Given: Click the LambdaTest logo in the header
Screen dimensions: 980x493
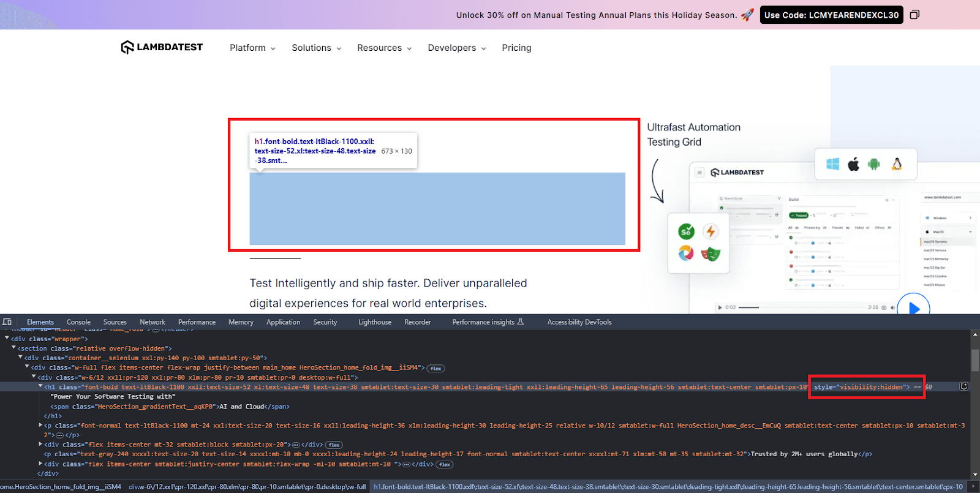Looking at the screenshot, I should pyautogui.click(x=162, y=47).
